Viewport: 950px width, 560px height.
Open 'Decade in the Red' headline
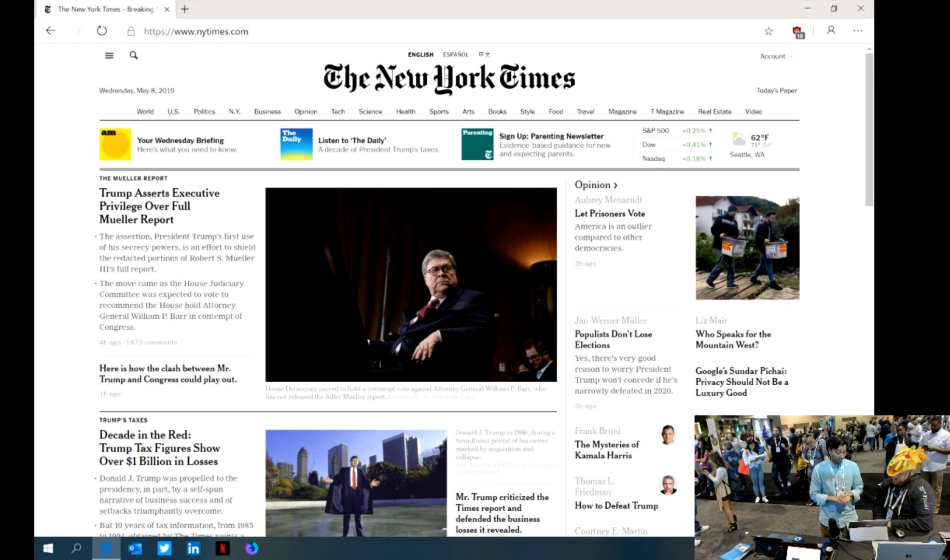point(159,448)
